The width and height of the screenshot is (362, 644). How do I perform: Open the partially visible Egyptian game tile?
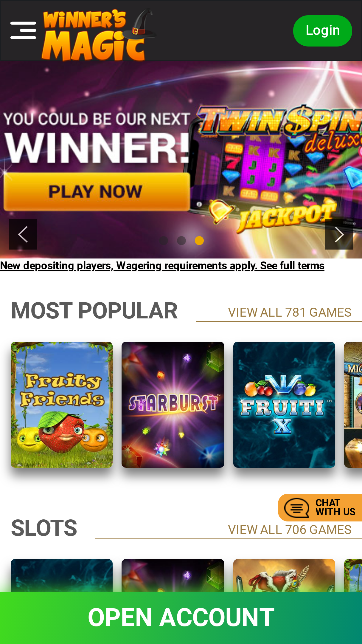click(353, 405)
